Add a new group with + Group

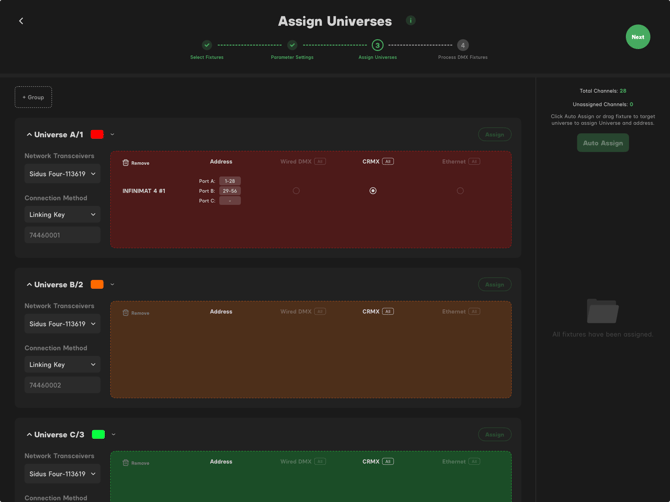[33, 97]
